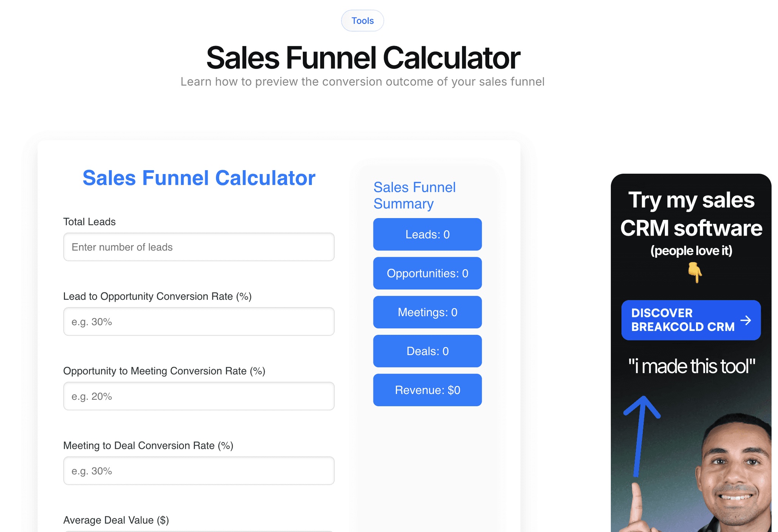778x532 pixels.
Task: Click Opportunity to Meeting Conversion Rate field
Action: tap(200, 396)
